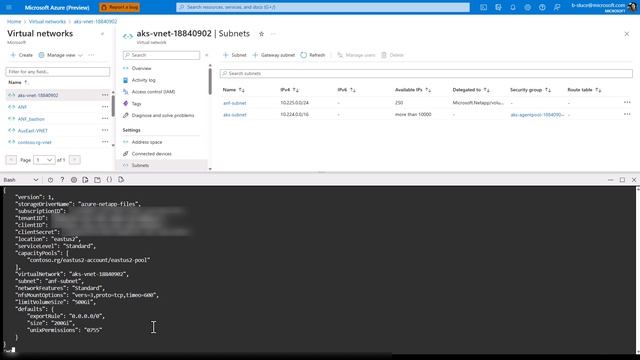Open the notifications bell
The image size is (640, 360).
[513, 7]
